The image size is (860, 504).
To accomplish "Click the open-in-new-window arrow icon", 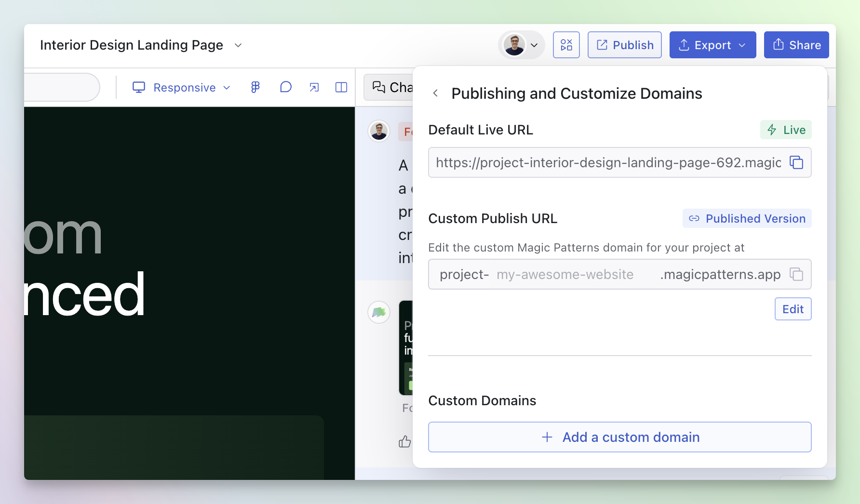I will tap(314, 87).
